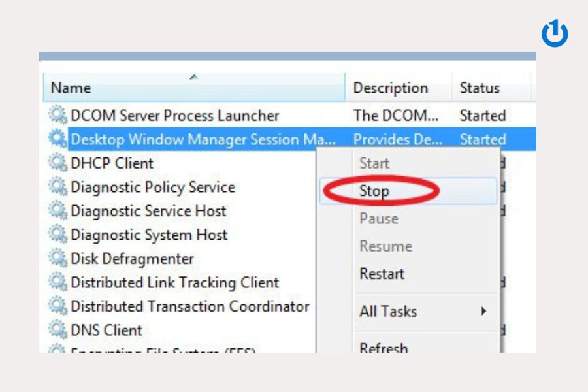Click the DCOM Server Process Launcher description cell
Viewport: 588px width, 392px height.
[x=396, y=116]
